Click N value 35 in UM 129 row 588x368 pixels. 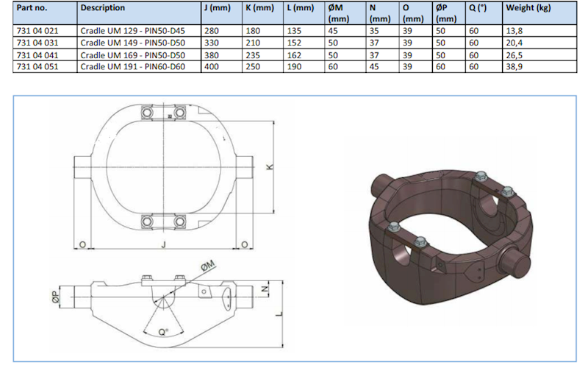pyautogui.click(x=374, y=31)
